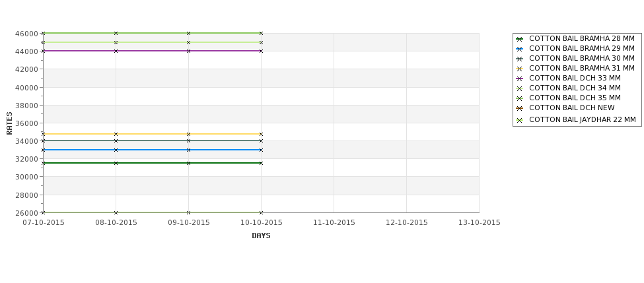This screenshot has width=644, height=283.
Task: Click the DAYS axis title
Action: [261, 236]
